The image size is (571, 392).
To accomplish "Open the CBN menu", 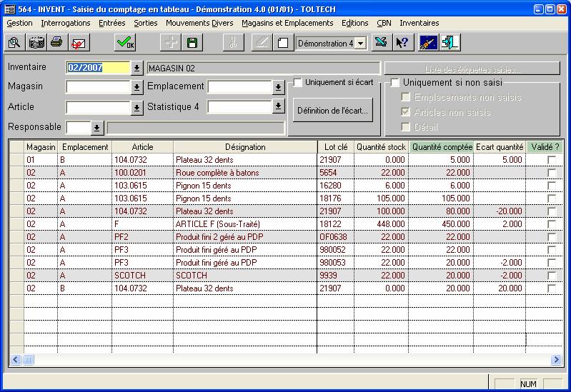I will click(384, 23).
